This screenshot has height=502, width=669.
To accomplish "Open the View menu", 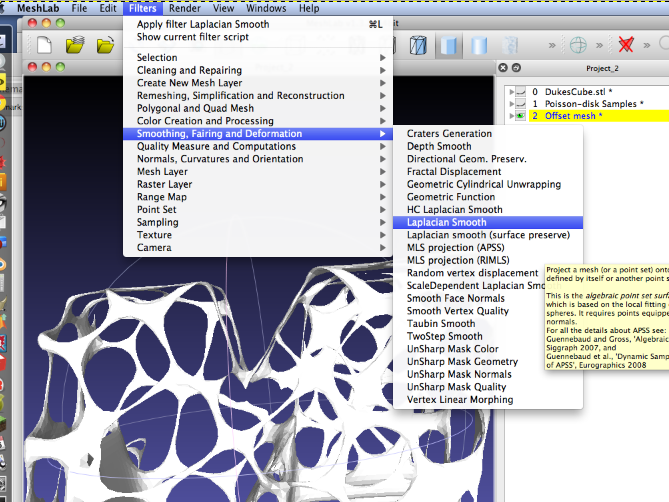I will (224, 8).
